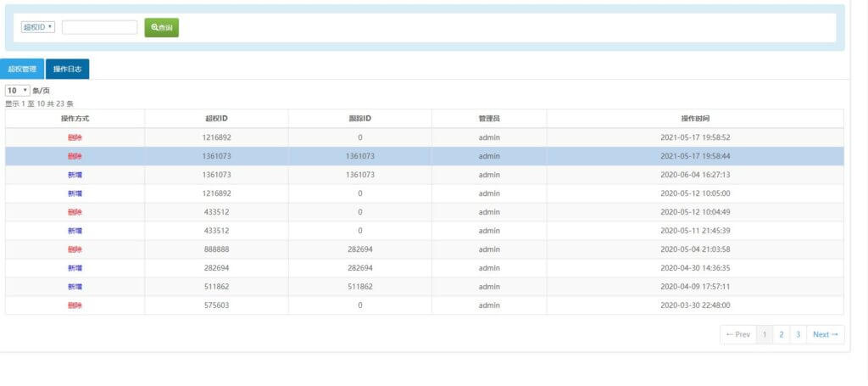The image size is (868, 386).
Task: Click the 跟踪ID column header
Action: click(x=359, y=119)
